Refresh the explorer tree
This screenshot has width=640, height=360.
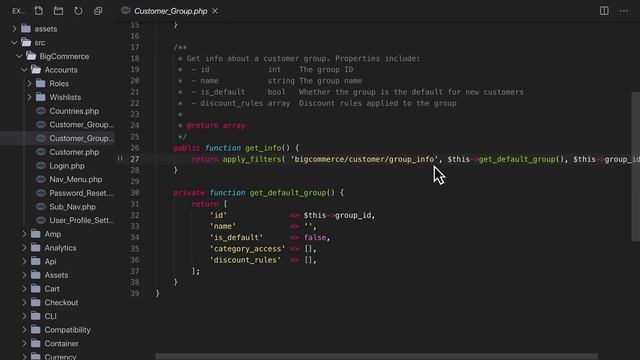point(78,11)
